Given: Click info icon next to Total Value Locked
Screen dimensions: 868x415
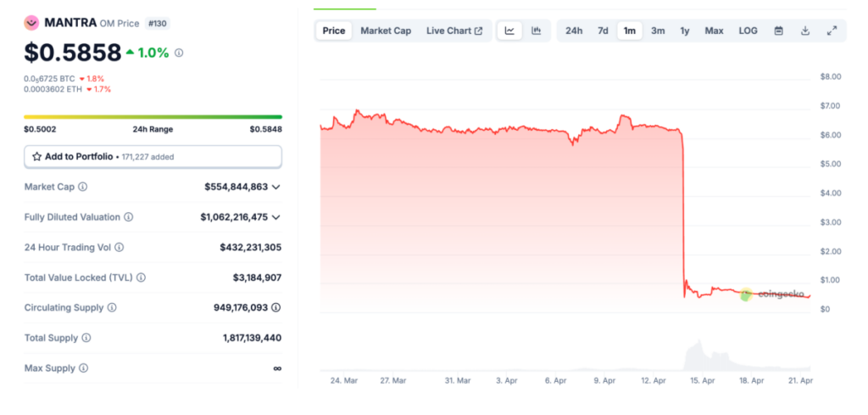Looking at the screenshot, I should (141, 278).
